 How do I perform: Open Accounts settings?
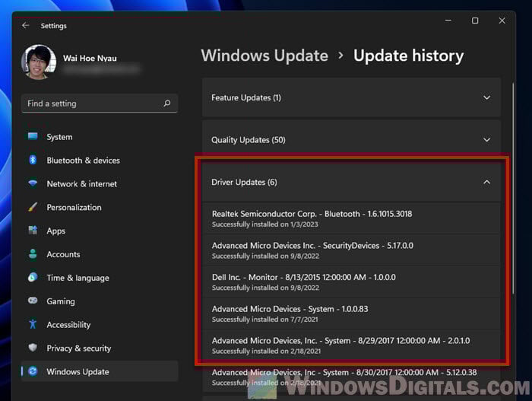click(x=100, y=254)
